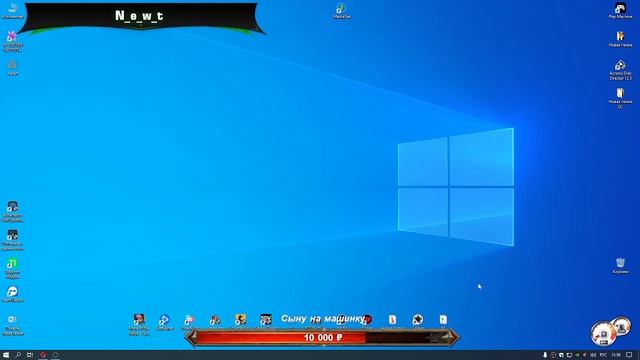
Task: Click the volume speaker tray icon
Action: click(593, 355)
